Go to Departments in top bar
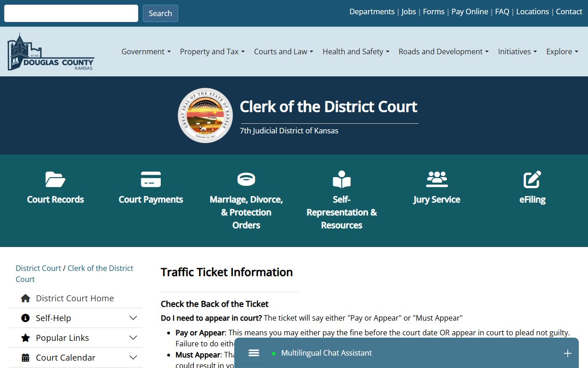 (x=372, y=11)
